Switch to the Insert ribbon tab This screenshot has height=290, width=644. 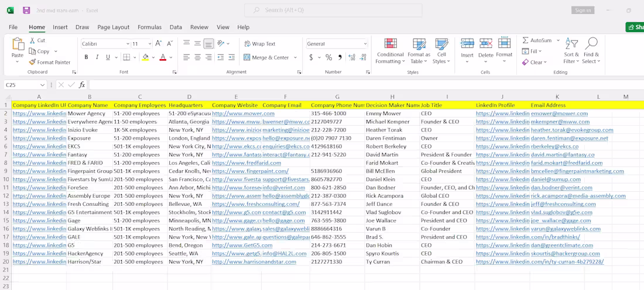coord(60,27)
